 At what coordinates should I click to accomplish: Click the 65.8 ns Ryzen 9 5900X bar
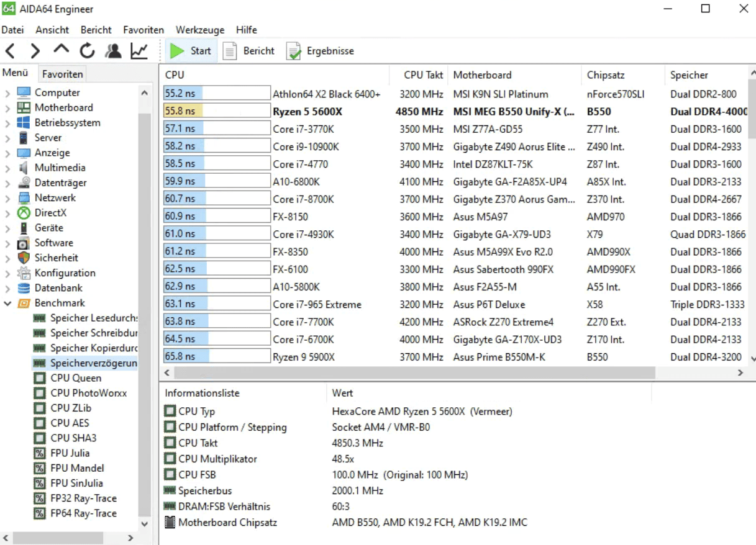217,357
